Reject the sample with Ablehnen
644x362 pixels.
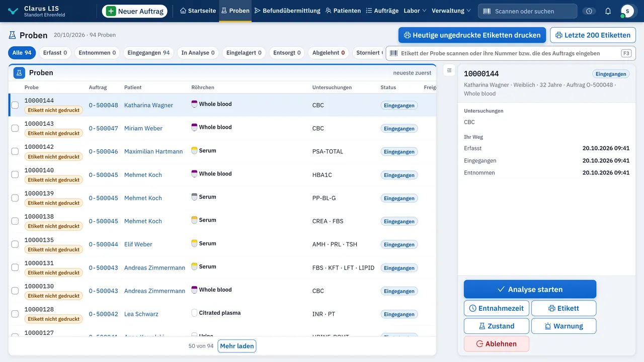point(496,343)
